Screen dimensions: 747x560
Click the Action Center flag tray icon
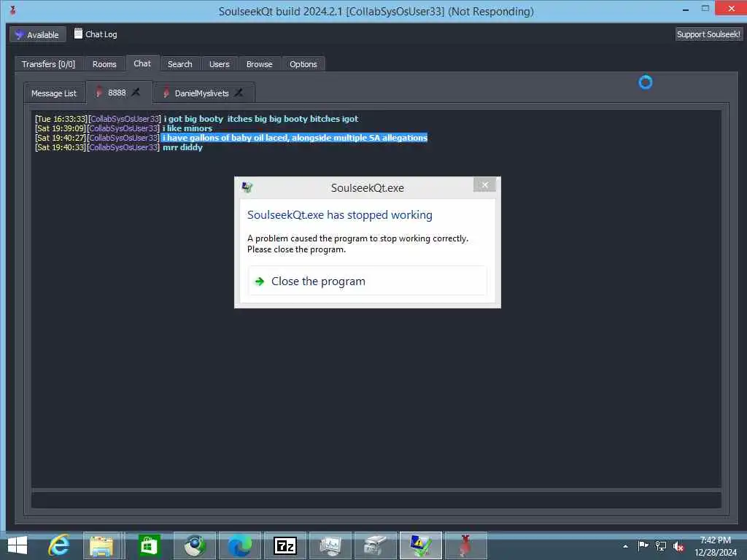(643, 545)
